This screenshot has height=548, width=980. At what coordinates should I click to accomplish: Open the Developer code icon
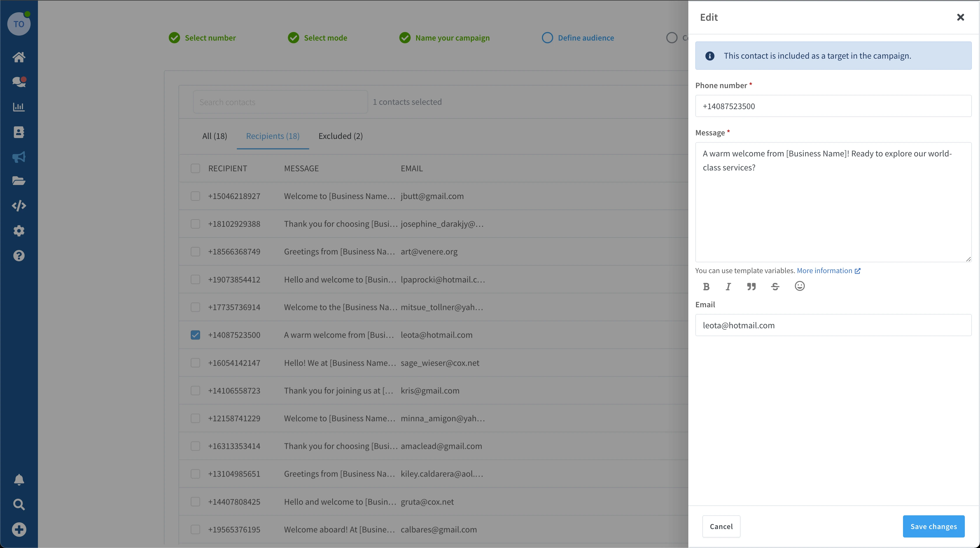click(x=19, y=206)
